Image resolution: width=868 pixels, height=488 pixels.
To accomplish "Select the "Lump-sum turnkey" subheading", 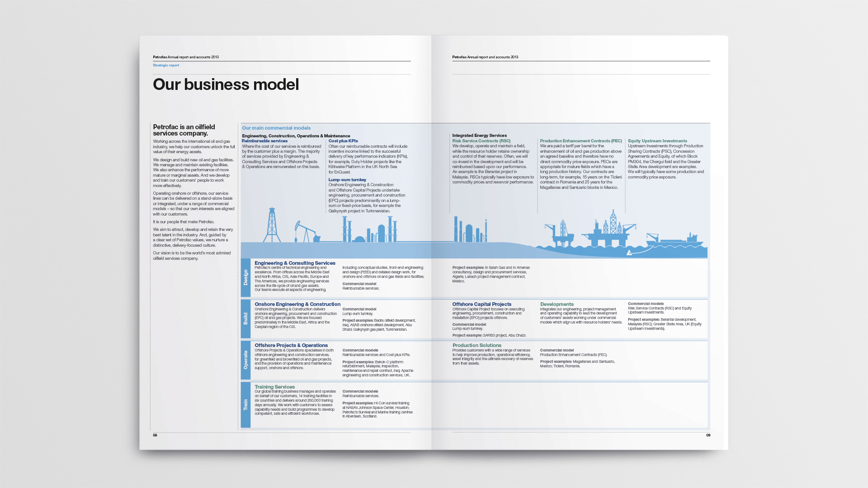I will (x=347, y=180).
